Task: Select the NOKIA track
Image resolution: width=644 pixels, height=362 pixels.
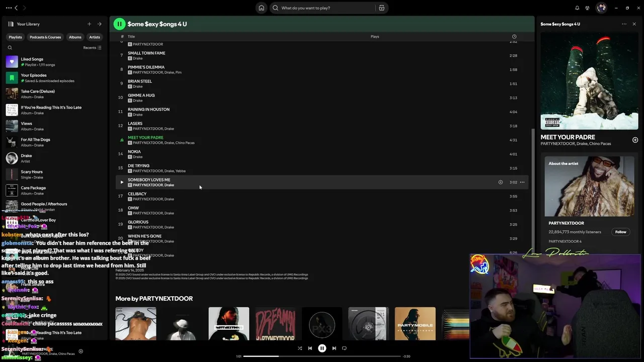Action: pyautogui.click(x=322, y=154)
